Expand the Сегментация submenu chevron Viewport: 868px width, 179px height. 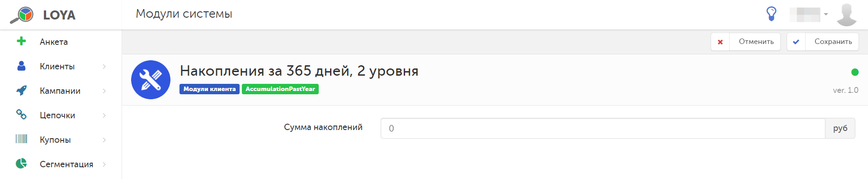click(104, 164)
